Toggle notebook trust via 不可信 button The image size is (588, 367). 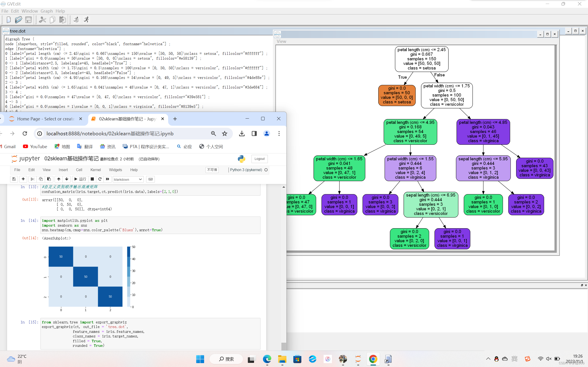(212, 170)
